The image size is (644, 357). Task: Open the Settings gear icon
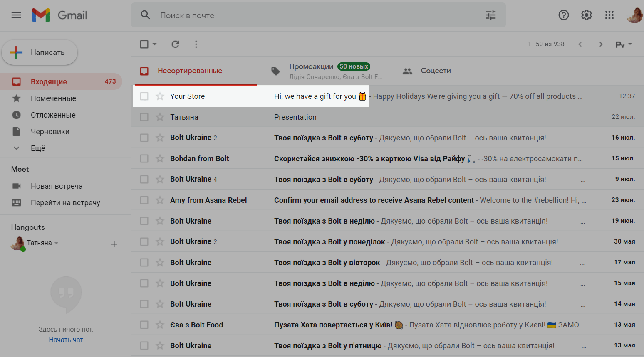586,15
